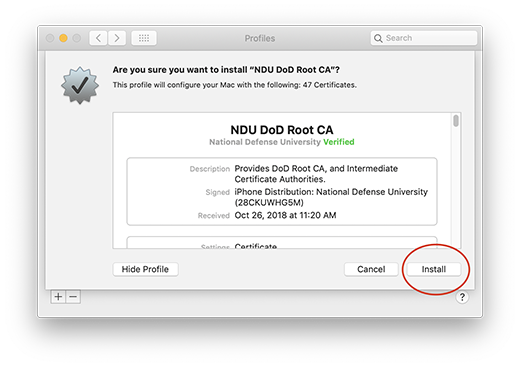Screen dimensions: 520x367
Task: Click the install confirmation question heading
Action: [x=226, y=70]
